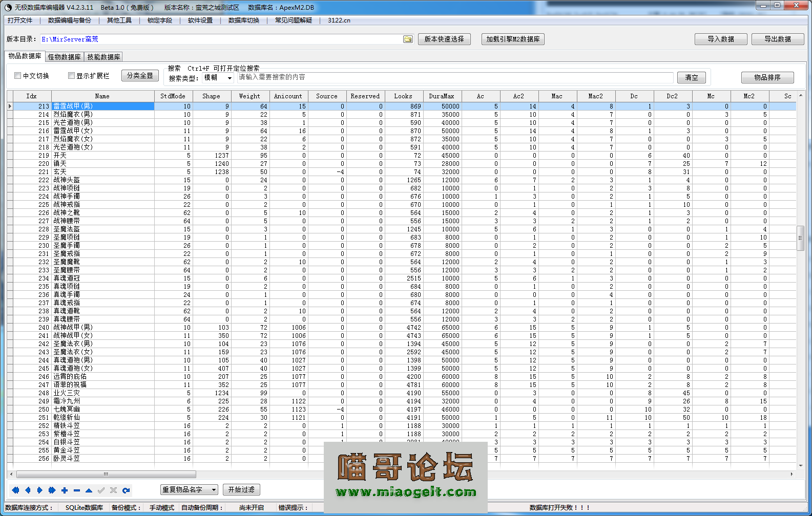Browse folder icon beside version directory
The height and width of the screenshot is (516, 812).
pyautogui.click(x=408, y=39)
